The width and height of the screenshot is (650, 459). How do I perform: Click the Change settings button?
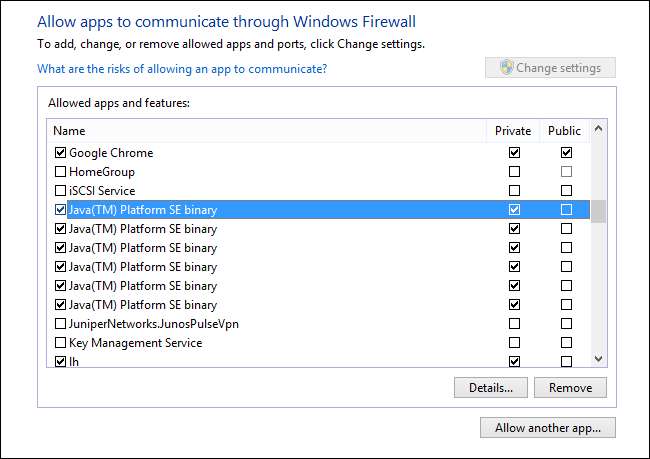point(550,68)
